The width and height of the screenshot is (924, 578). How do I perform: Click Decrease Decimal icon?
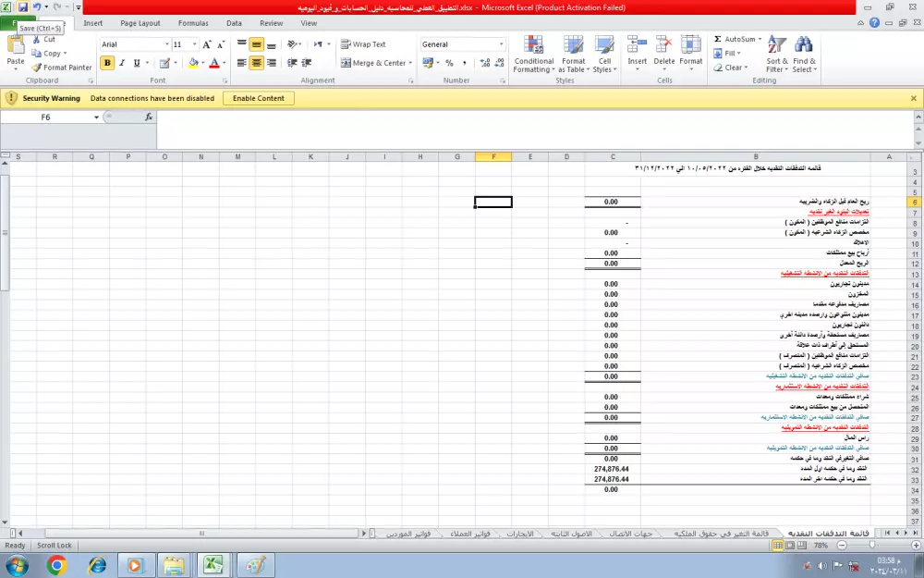click(500, 63)
